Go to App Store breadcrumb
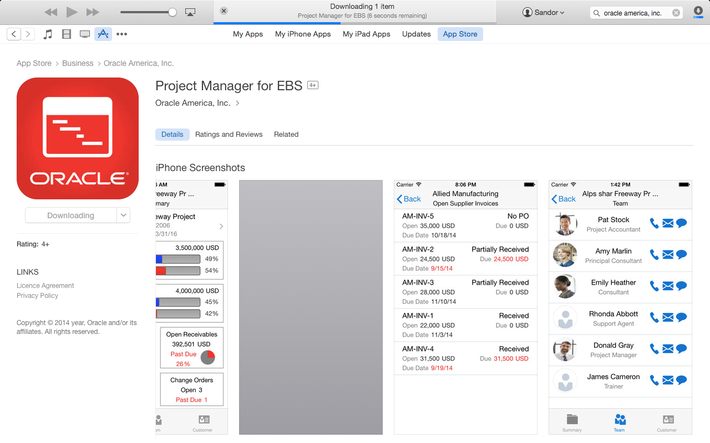Viewport: 710px width, 443px height. (34, 63)
